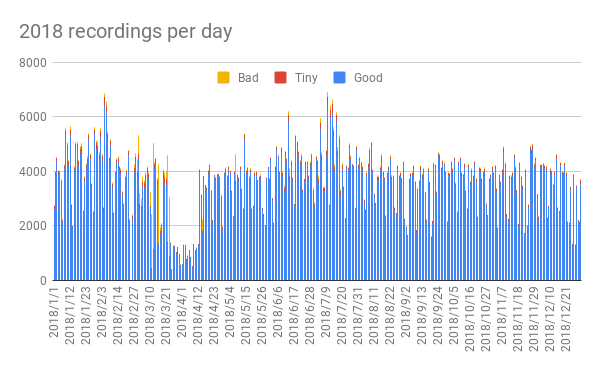Select the Tiny legend label
Screen dimensions: 600x371
point(306,78)
